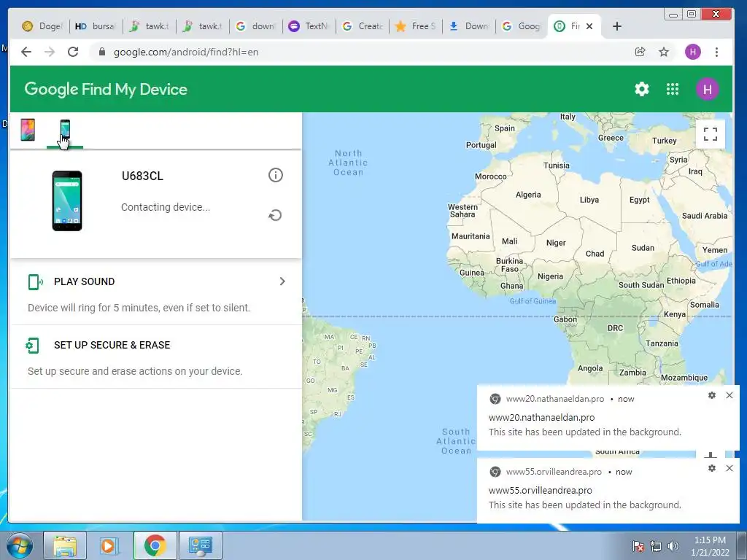
Task: Click Egypt label on the map
Action: tap(639, 200)
